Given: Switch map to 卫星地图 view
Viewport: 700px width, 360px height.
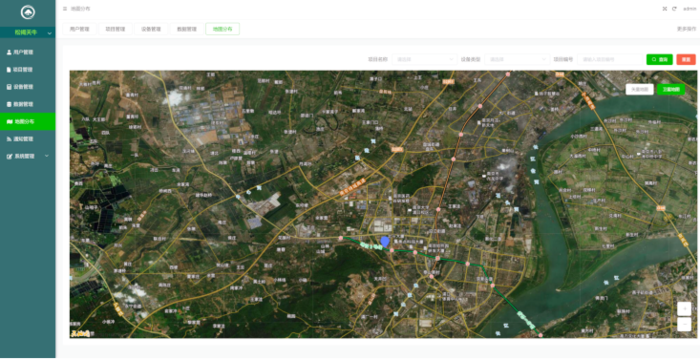Looking at the screenshot, I should [x=671, y=89].
